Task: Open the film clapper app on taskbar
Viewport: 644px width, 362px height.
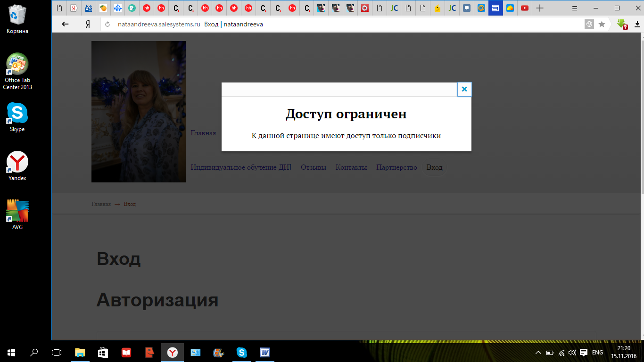Action: [x=218, y=352]
